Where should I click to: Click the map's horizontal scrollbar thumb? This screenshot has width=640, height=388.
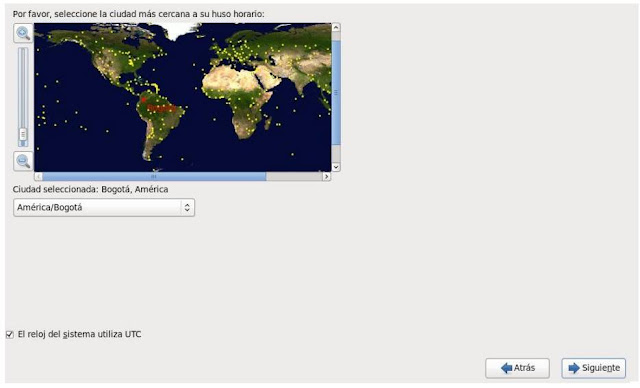pos(154,177)
